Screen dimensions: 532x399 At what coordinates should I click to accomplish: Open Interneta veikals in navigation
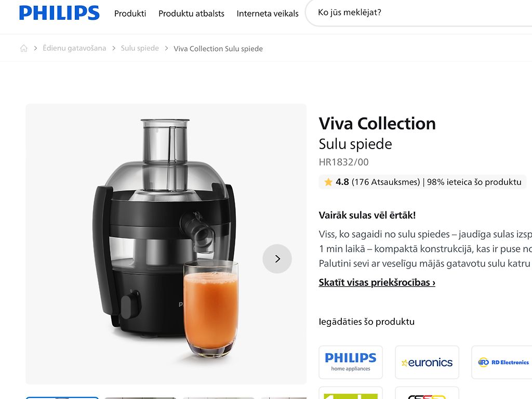tap(268, 14)
